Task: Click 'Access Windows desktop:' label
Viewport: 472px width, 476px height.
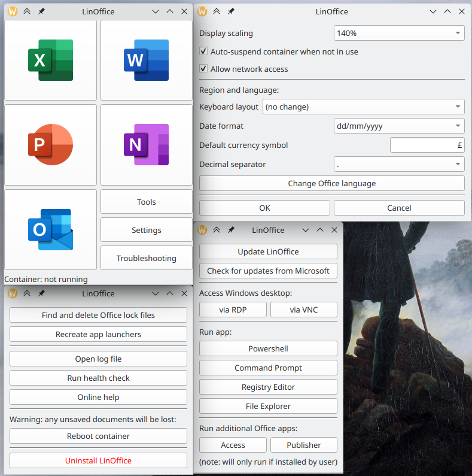Action: (x=246, y=293)
